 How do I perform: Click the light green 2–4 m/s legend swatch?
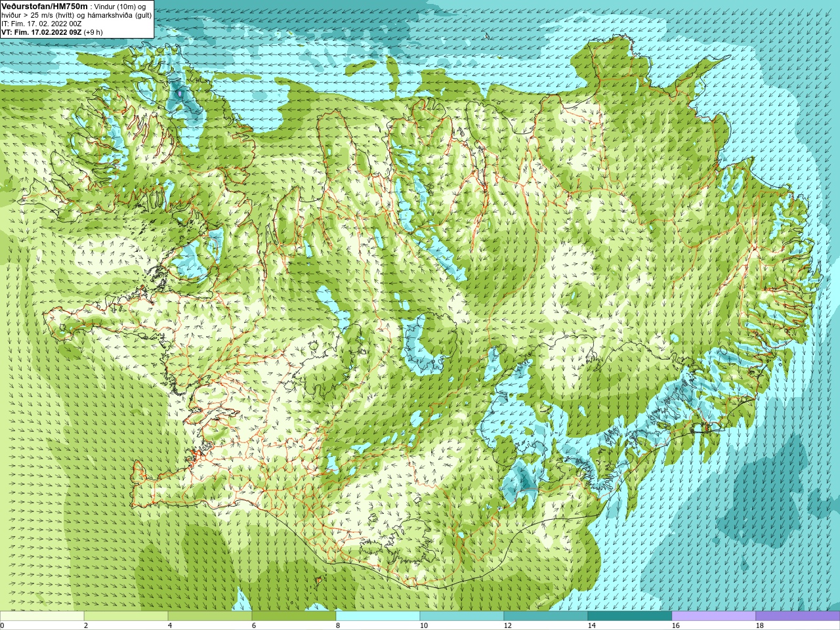126,616
